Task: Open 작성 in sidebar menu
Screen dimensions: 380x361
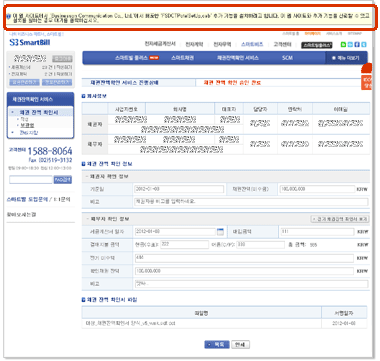Action: (x=24, y=119)
